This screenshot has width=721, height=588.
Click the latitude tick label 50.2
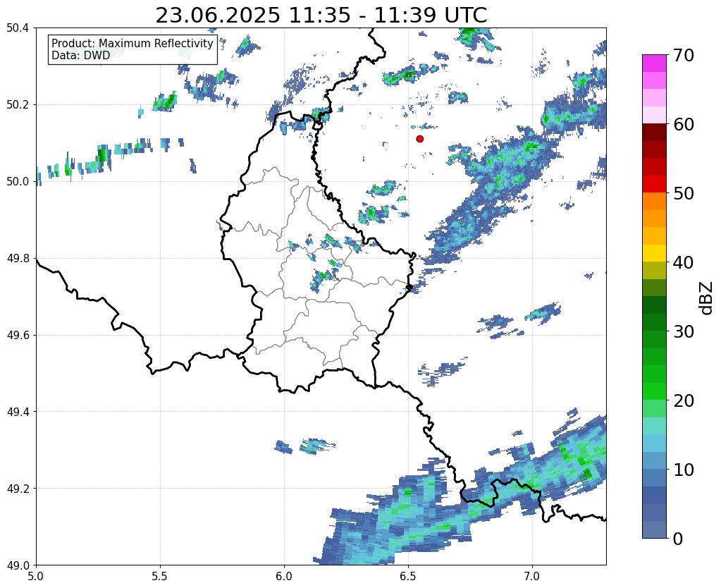pos(18,105)
